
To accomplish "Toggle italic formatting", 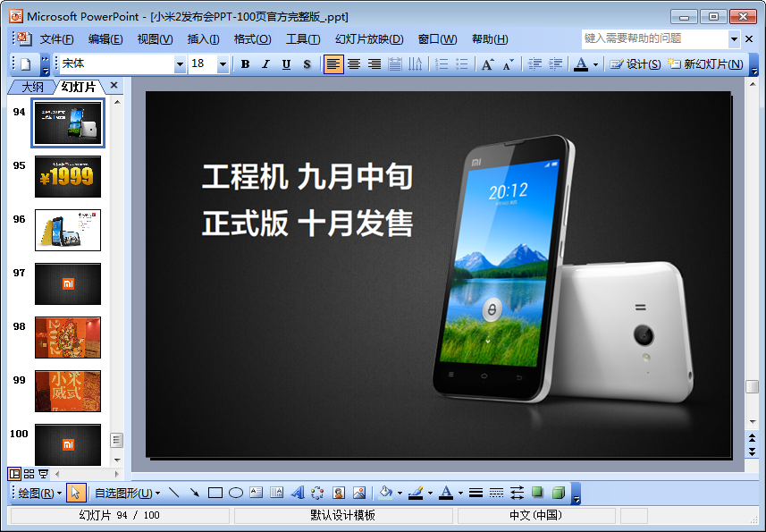I will 265,64.
